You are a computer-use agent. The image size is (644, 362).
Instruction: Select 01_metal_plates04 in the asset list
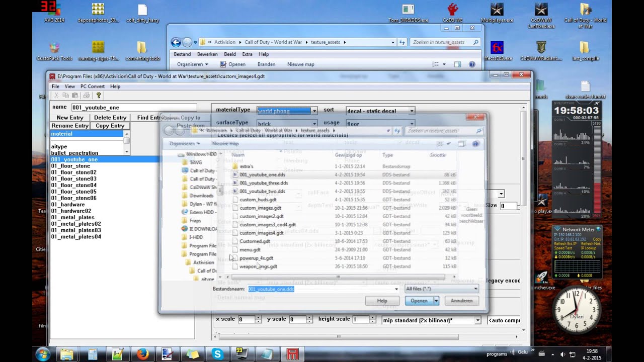tap(76, 237)
